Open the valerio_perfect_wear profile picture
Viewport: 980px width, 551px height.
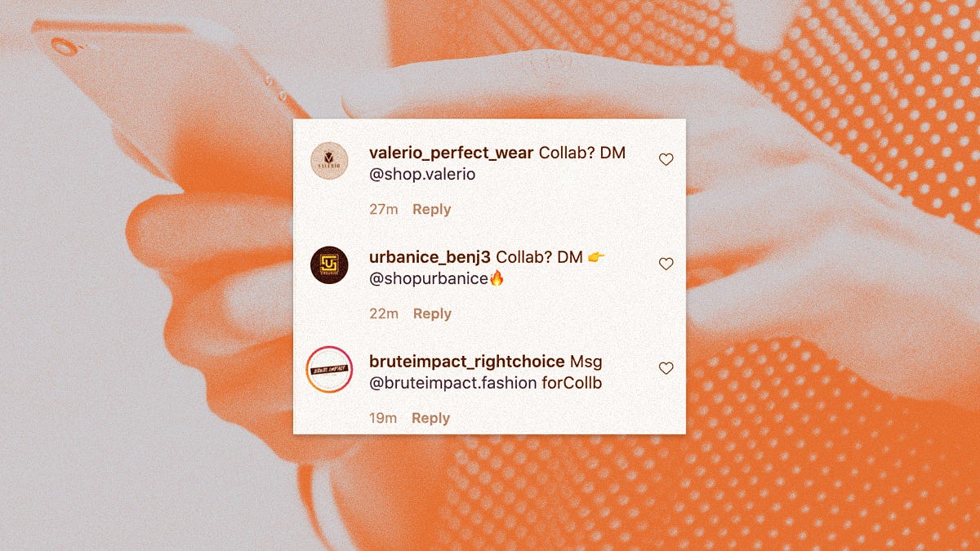point(330,161)
